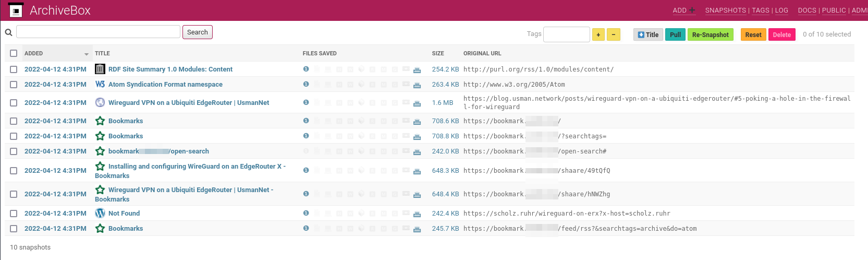Tick checkbox for the Not Found row
This screenshot has width=868, height=260.
click(14, 214)
